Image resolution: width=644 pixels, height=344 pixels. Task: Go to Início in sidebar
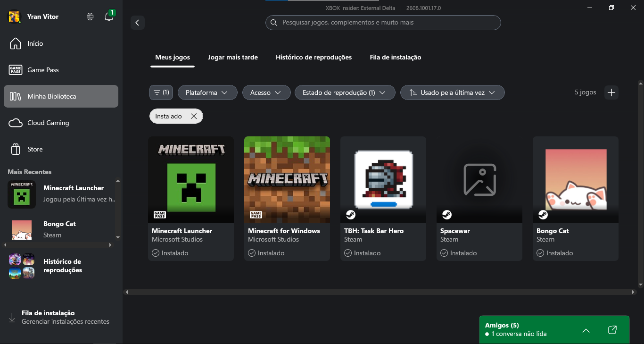61,43
